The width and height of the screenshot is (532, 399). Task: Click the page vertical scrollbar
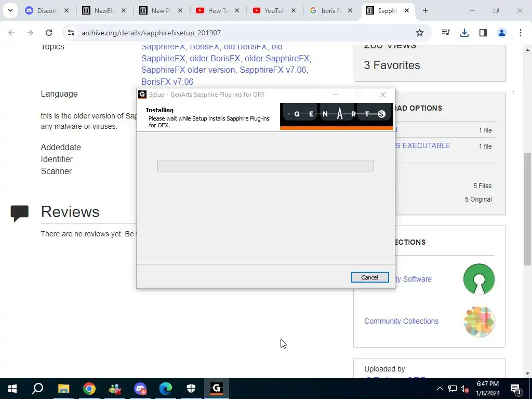pos(527,209)
